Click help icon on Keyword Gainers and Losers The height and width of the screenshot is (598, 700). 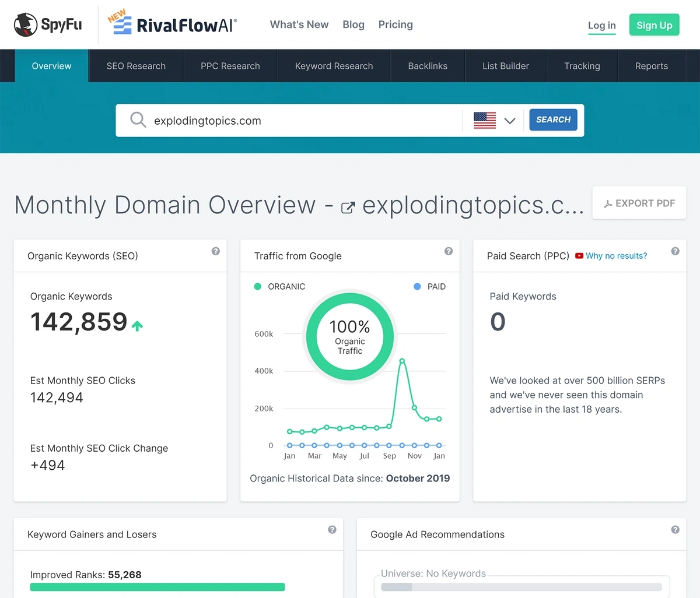[332, 530]
